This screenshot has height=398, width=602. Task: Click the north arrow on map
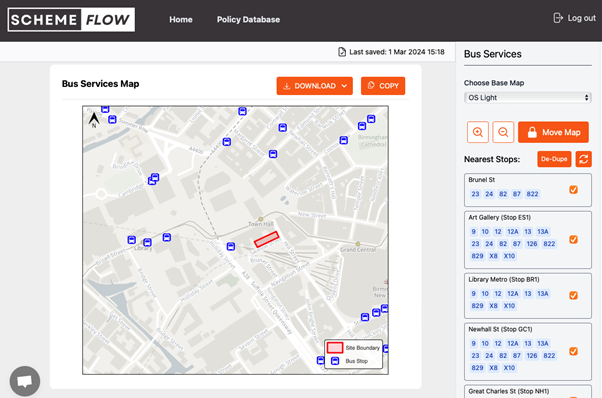click(94, 120)
